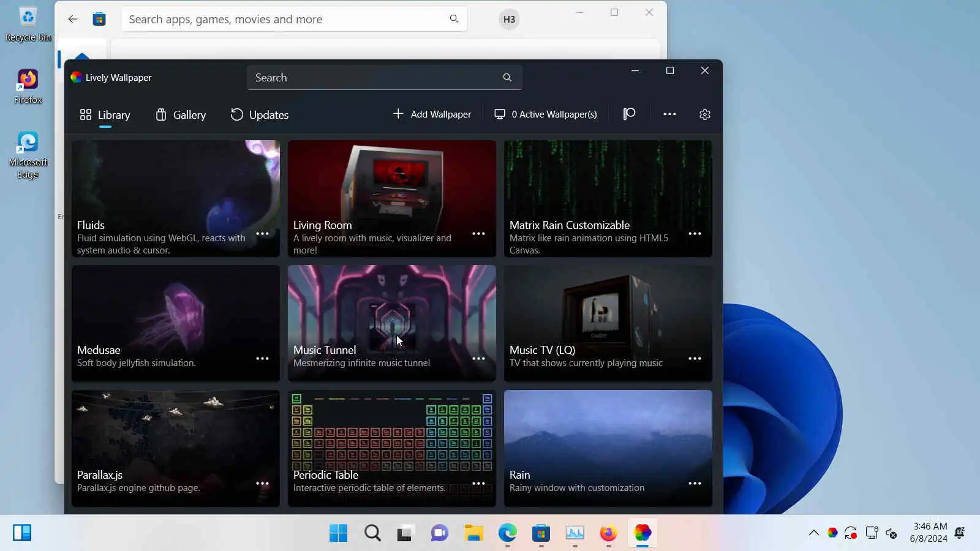The image size is (980, 551).
Task: Click the Microsoft Store search magnifier icon
Action: point(454,19)
